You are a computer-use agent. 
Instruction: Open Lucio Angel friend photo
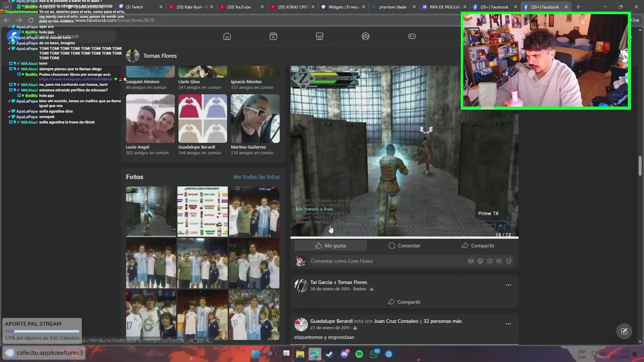(x=150, y=119)
